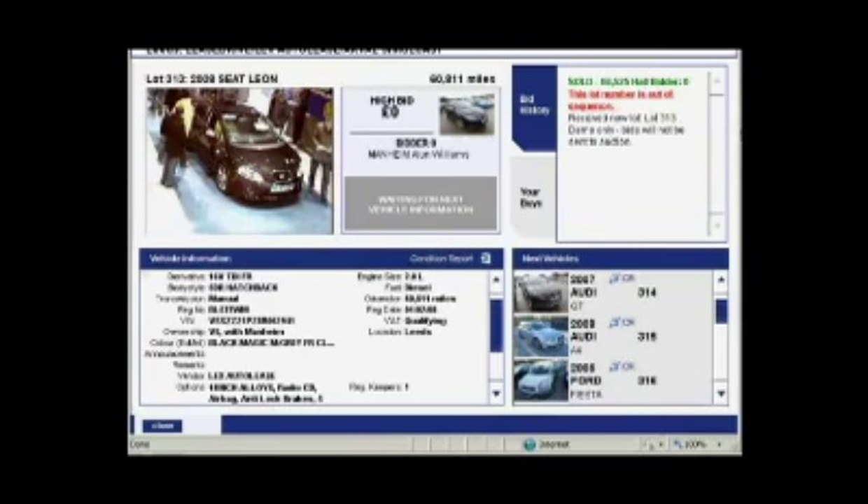Click the lot number 315 text
Image resolution: width=868 pixels, height=504 pixels.
(647, 337)
